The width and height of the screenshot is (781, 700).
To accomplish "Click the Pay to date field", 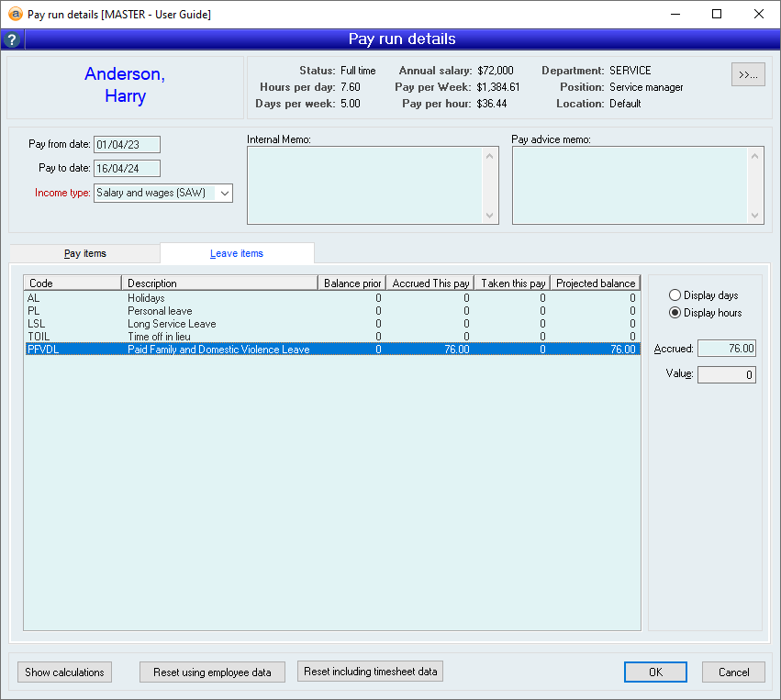I will 127,168.
